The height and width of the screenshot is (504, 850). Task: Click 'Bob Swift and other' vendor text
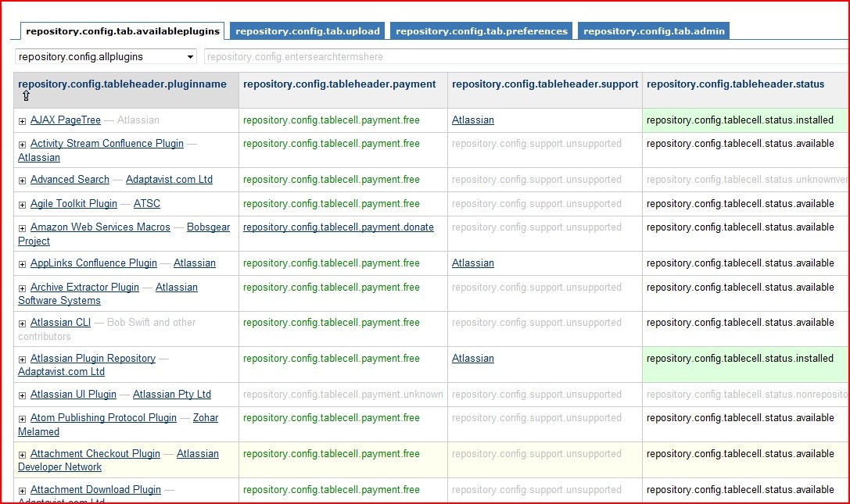[151, 322]
